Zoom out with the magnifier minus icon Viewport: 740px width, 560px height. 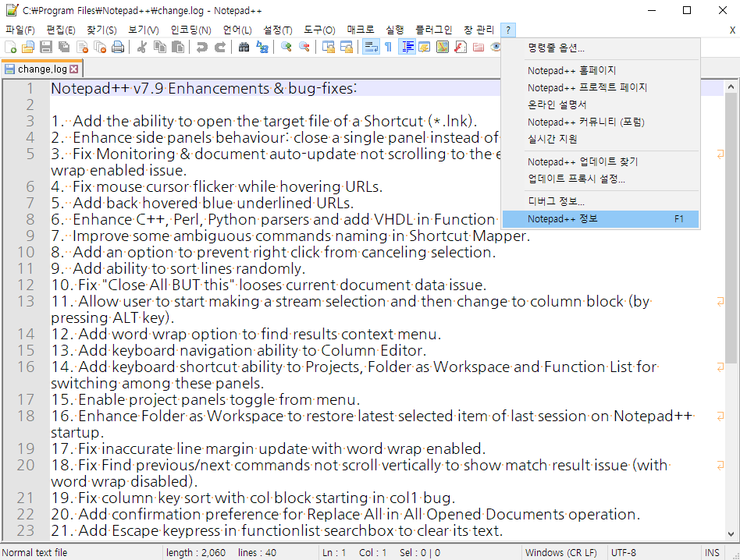click(304, 47)
